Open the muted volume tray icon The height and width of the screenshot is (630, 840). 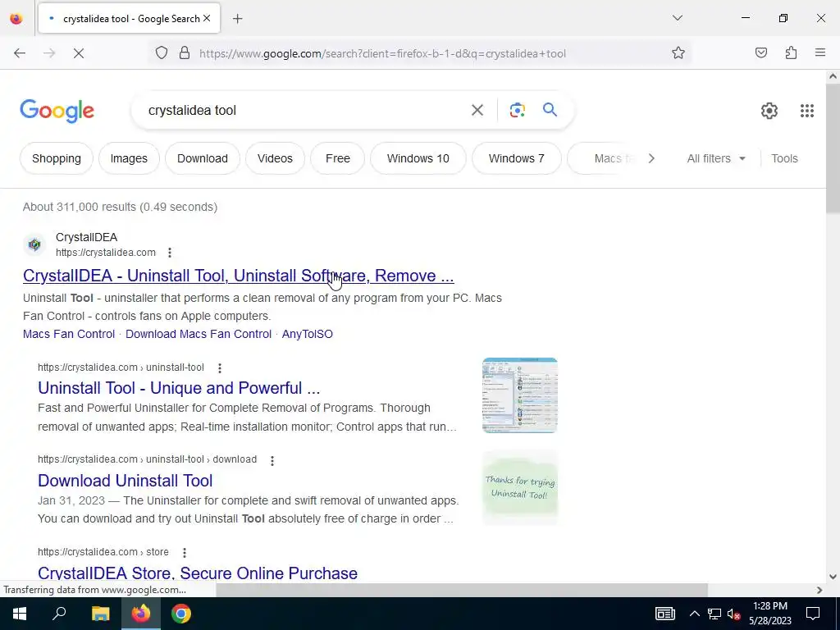pos(734,614)
